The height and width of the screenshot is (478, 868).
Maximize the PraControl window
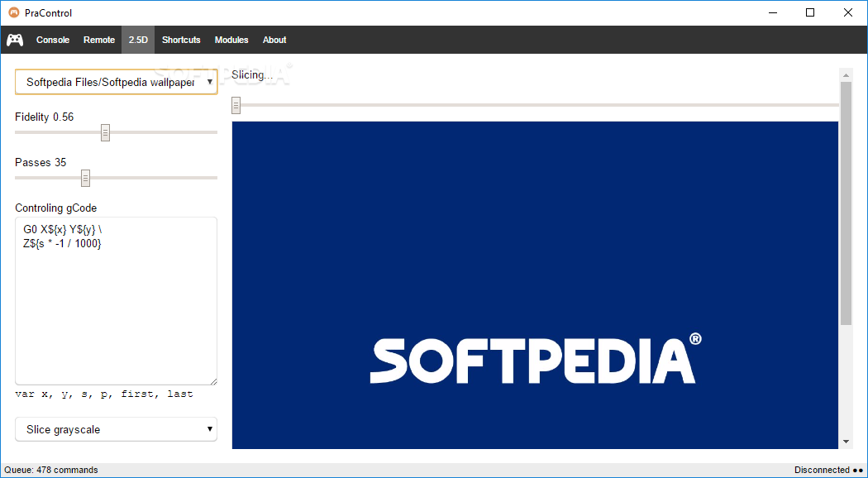(810, 12)
